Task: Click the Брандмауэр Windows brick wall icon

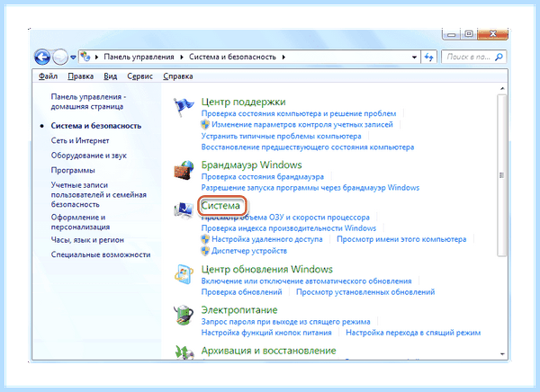Action: pyautogui.click(x=184, y=170)
